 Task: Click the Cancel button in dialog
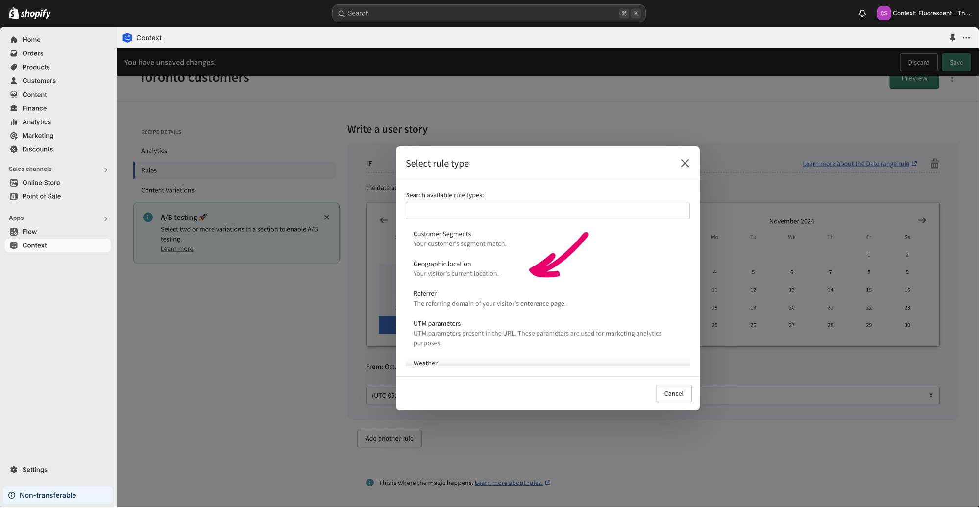coord(673,393)
